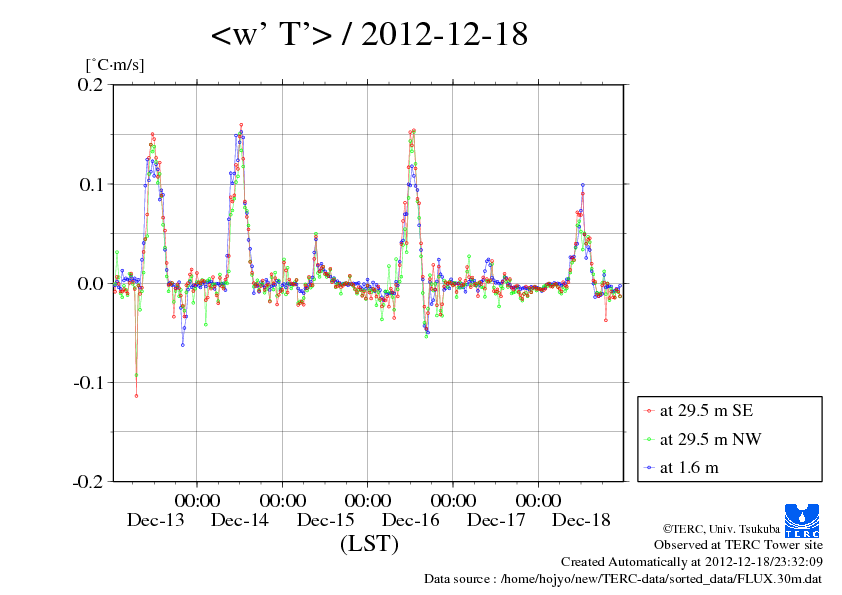Click the Dec-13 date label

(x=155, y=520)
